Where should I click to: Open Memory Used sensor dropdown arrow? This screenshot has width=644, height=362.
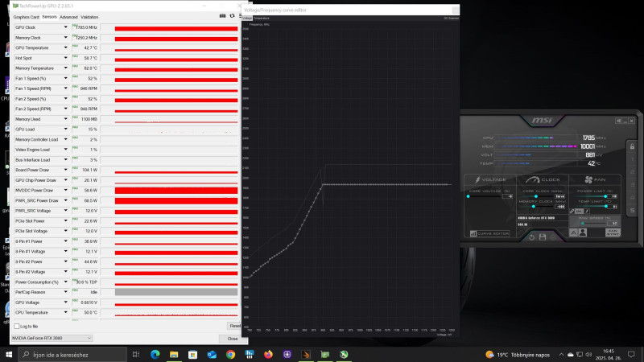click(x=65, y=119)
